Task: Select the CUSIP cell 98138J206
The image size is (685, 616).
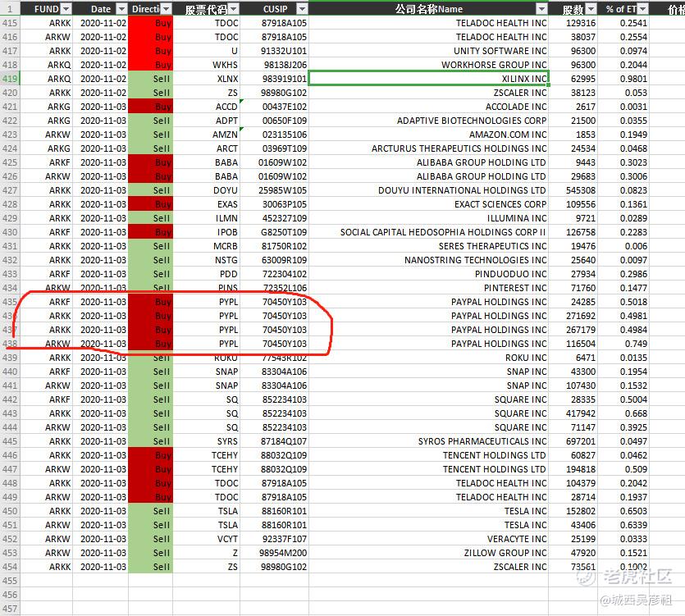Action: click(274, 65)
